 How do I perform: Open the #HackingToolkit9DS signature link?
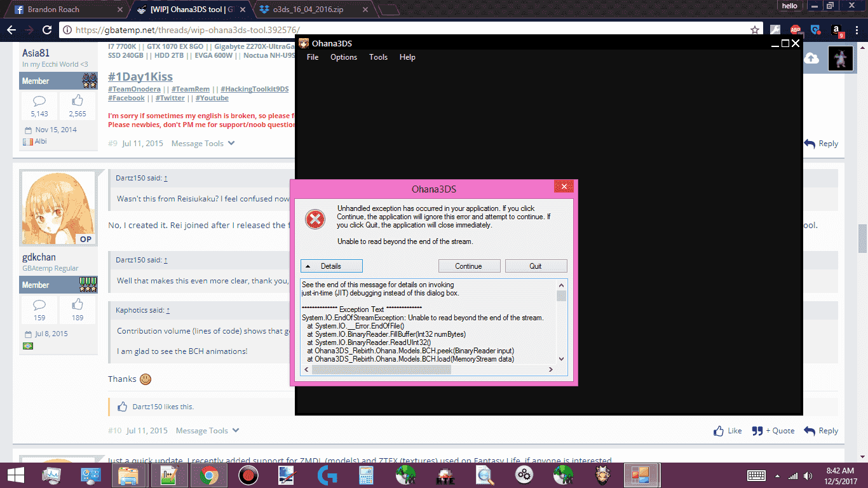[x=254, y=89]
